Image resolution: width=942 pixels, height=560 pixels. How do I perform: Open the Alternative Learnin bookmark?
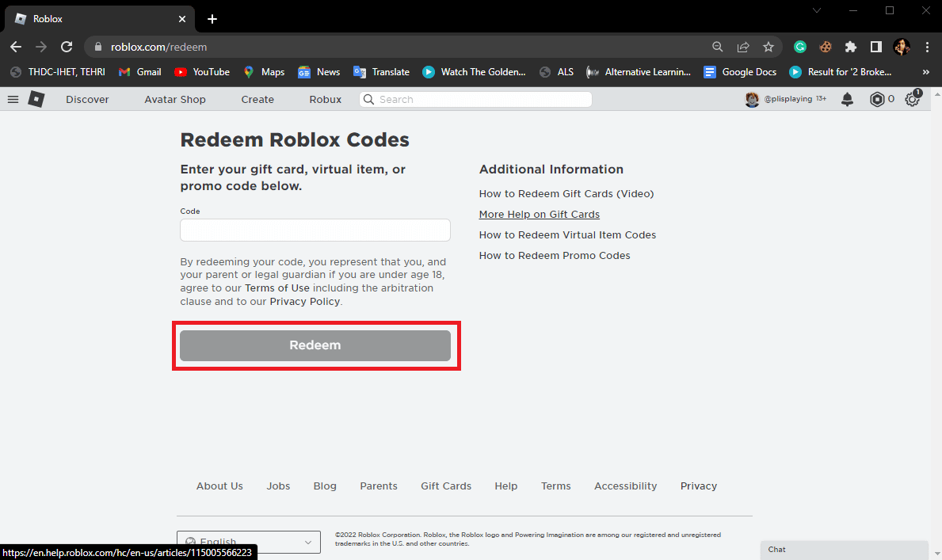pyautogui.click(x=639, y=72)
